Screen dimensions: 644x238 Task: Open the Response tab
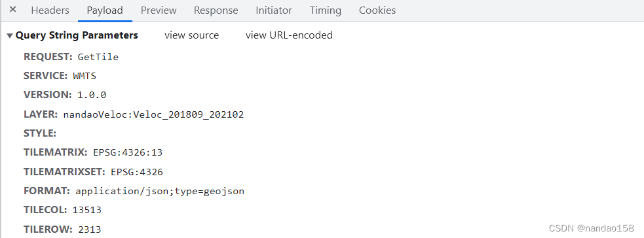tap(216, 10)
